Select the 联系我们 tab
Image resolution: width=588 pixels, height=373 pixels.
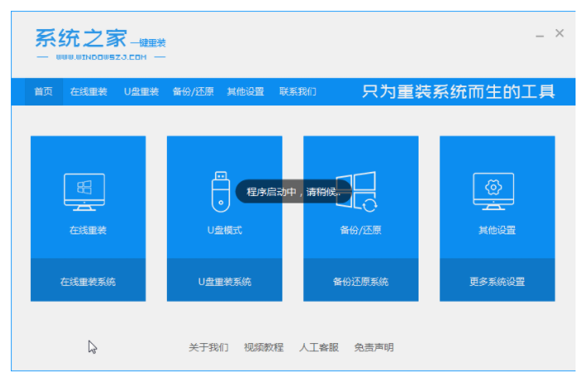point(297,91)
